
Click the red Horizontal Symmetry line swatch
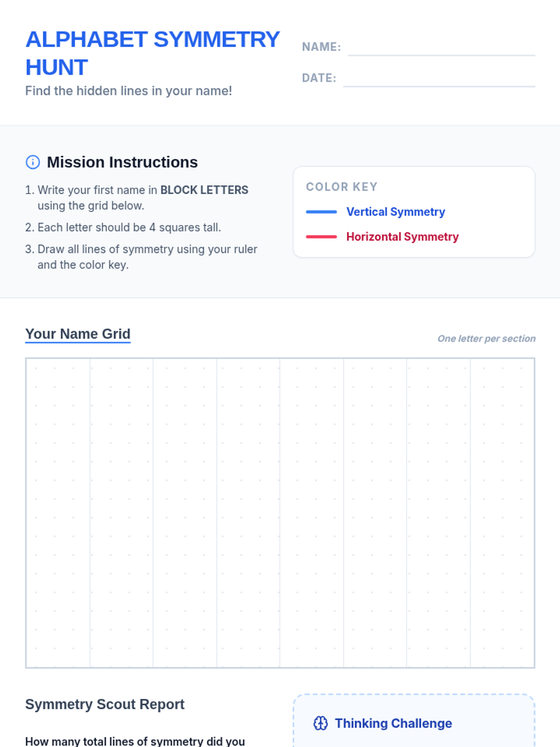coord(321,237)
